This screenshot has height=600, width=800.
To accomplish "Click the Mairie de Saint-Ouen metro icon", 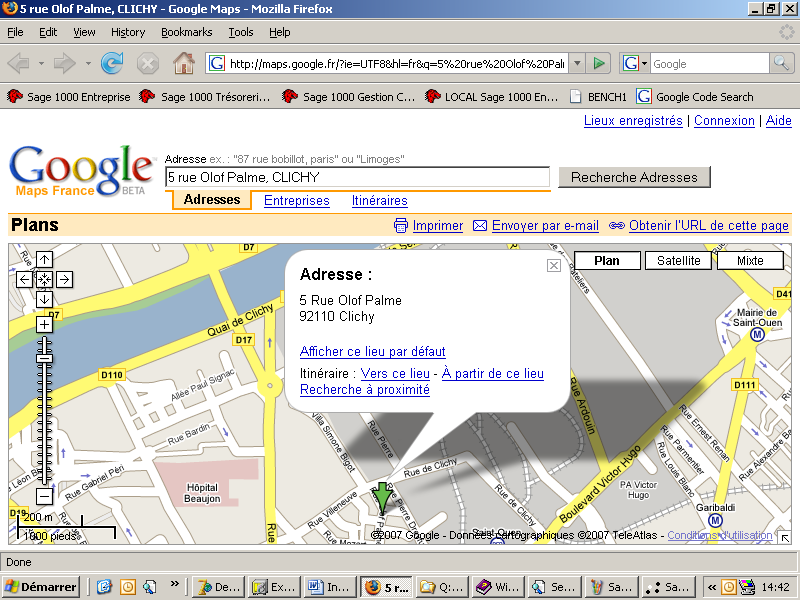I will [757, 335].
